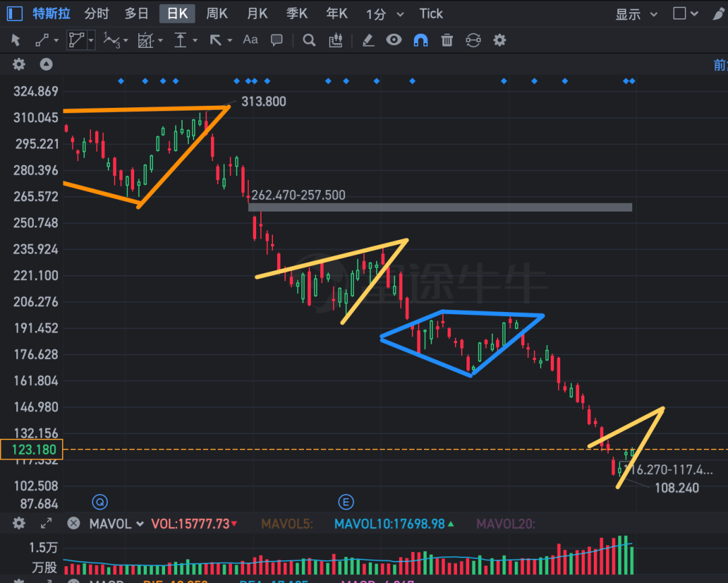Toggle the left sidebar panel

pyautogui.click(x=15, y=13)
